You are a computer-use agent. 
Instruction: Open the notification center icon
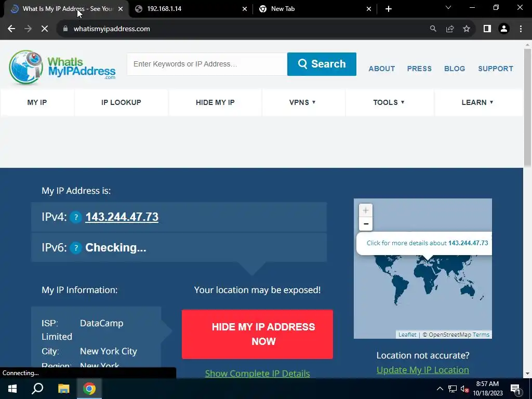point(515,389)
